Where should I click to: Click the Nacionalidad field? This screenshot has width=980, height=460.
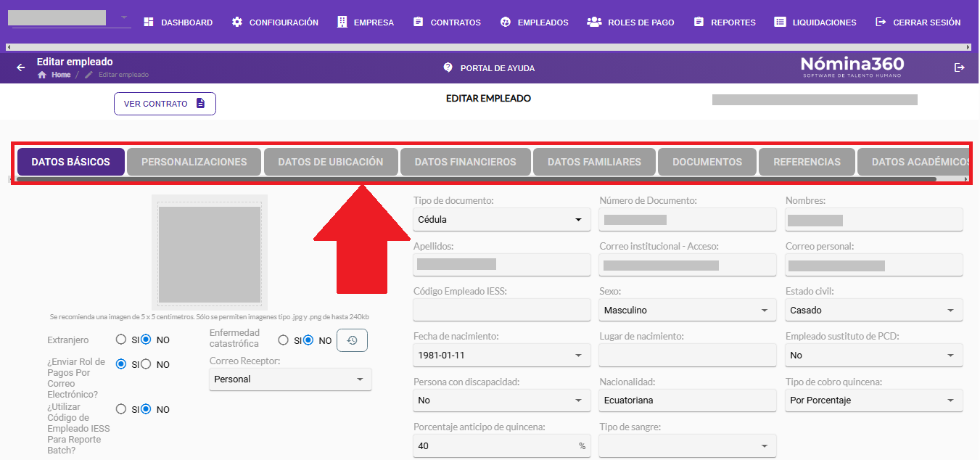click(688, 400)
